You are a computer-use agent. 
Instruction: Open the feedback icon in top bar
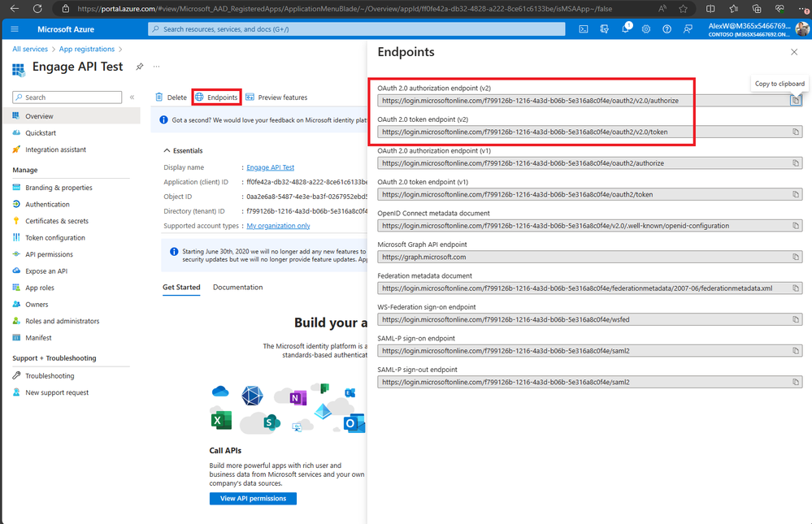click(x=688, y=29)
